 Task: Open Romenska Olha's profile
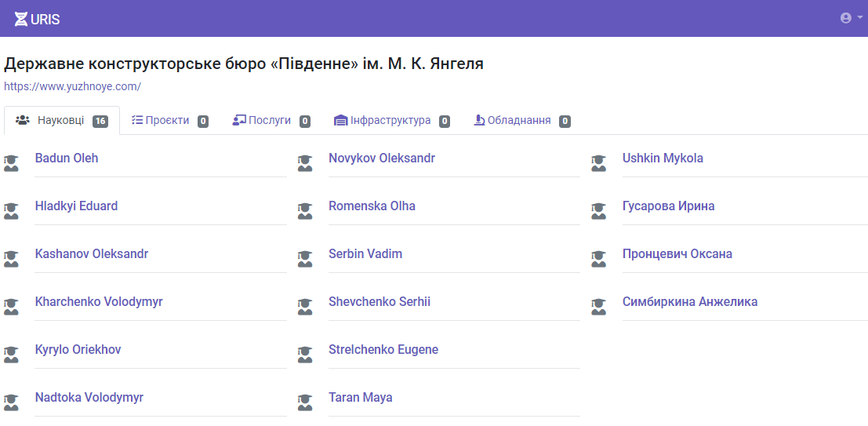point(372,206)
